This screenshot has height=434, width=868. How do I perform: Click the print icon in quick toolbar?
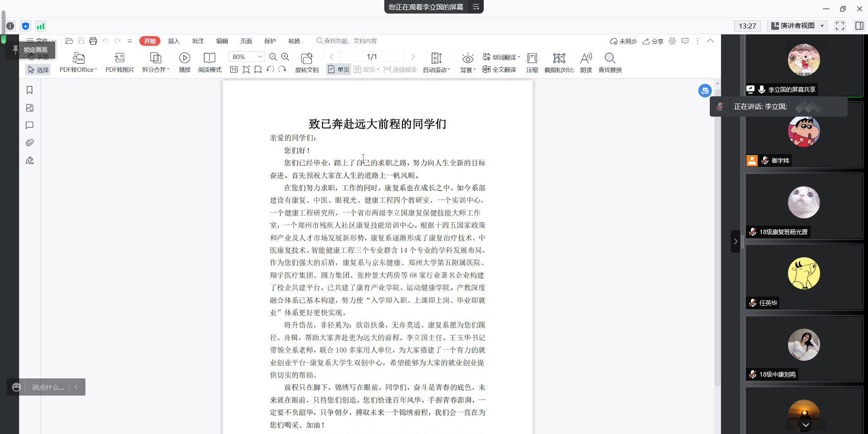pyautogui.click(x=93, y=41)
